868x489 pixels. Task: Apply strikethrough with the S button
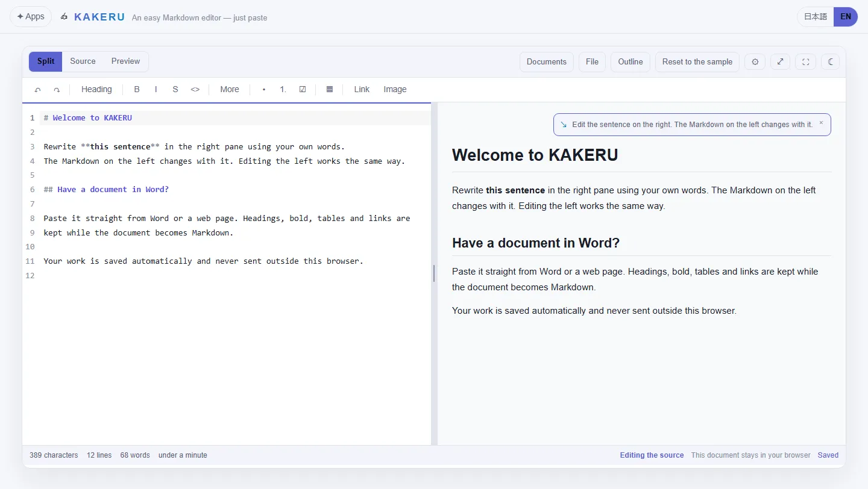pyautogui.click(x=175, y=89)
